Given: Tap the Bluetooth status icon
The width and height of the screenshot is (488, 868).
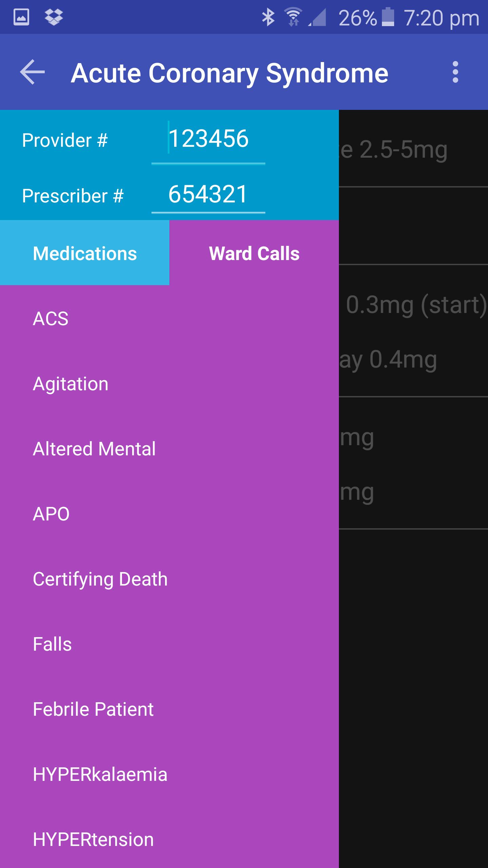Looking at the screenshot, I should pos(268,17).
